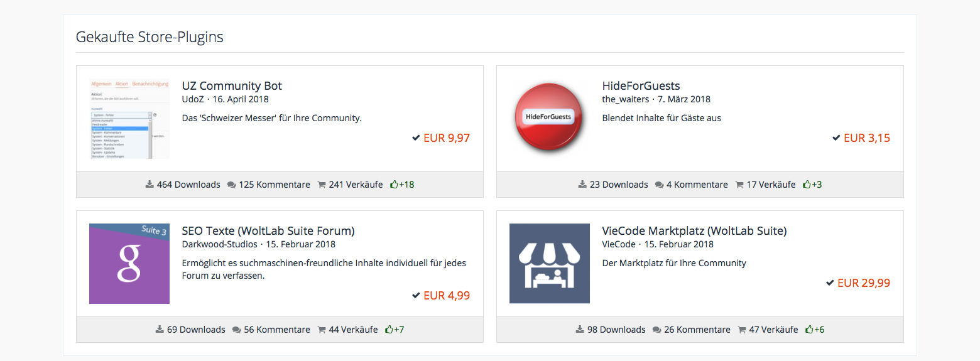Click the cart icon beside 241 Verkäufe

(x=322, y=185)
